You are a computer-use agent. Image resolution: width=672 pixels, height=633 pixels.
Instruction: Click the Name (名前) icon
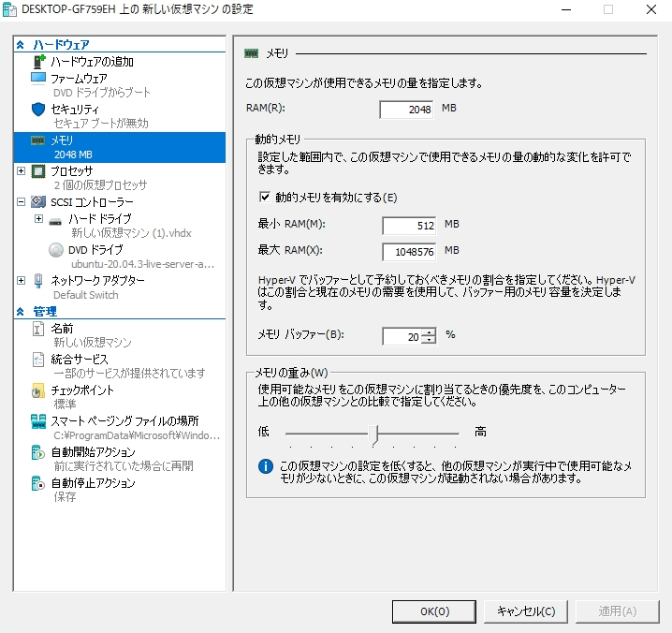(38, 329)
